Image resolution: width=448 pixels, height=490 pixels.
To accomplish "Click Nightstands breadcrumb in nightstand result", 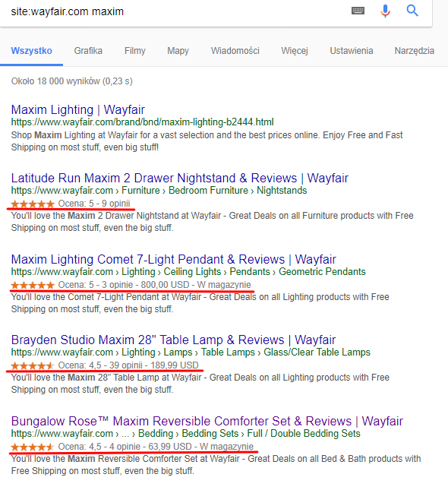I will pos(282,191).
